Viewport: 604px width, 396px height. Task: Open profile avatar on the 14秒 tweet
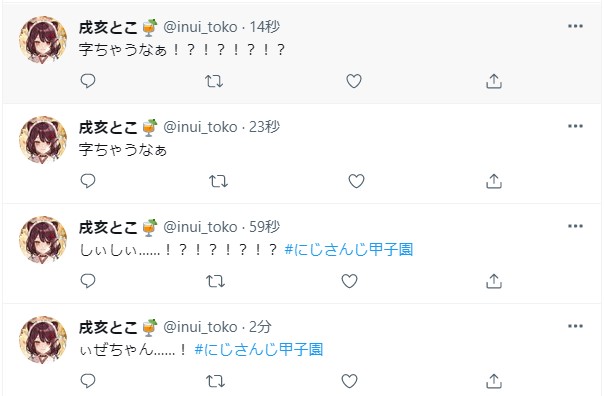(x=43, y=40)
